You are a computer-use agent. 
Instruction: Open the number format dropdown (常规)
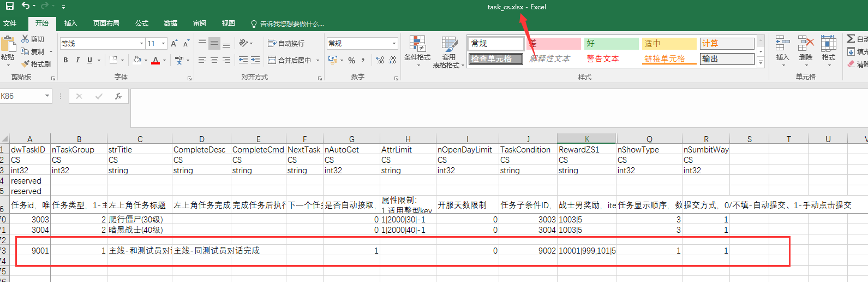[x=394, y=43]
